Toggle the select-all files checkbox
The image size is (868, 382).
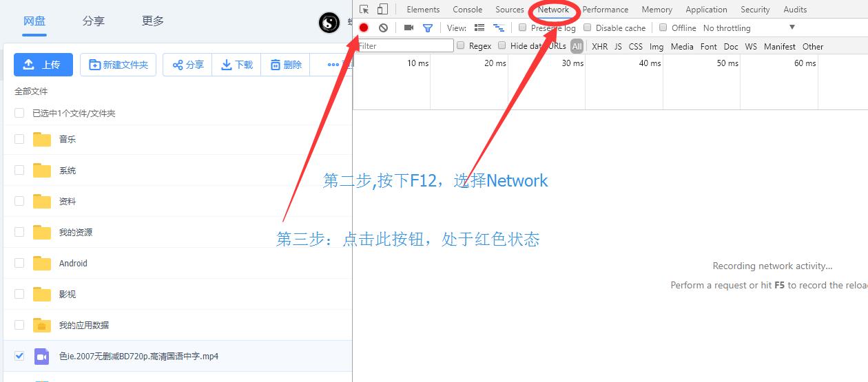click(x=19, y=113)
